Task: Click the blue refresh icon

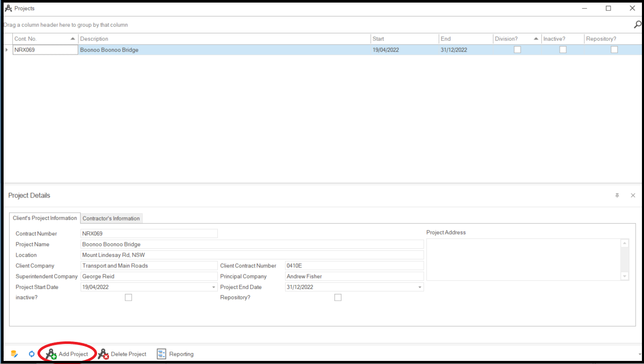Action: point(32,354)
